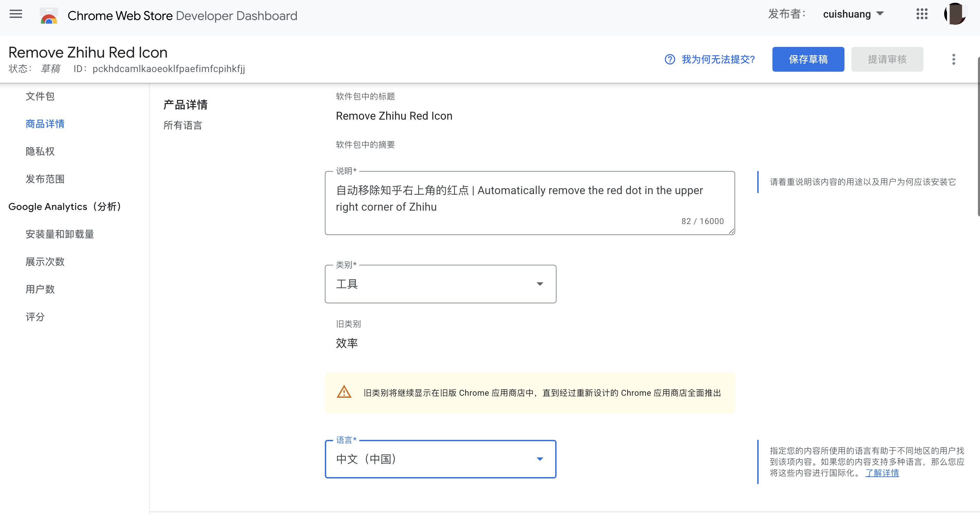Viewport: 980px width, 515px height.
Task: Open the hamburger main menu
Action: click(x=16, y=14)
